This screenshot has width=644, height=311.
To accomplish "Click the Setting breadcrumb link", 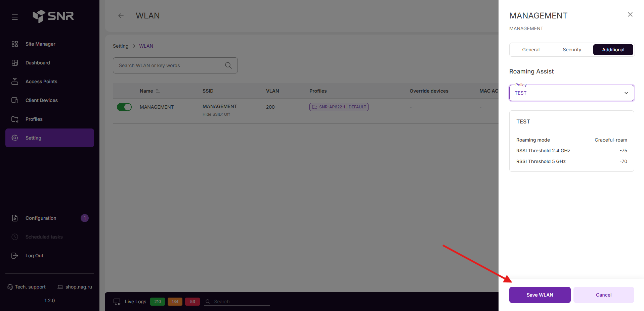I will tap(121, 46).
